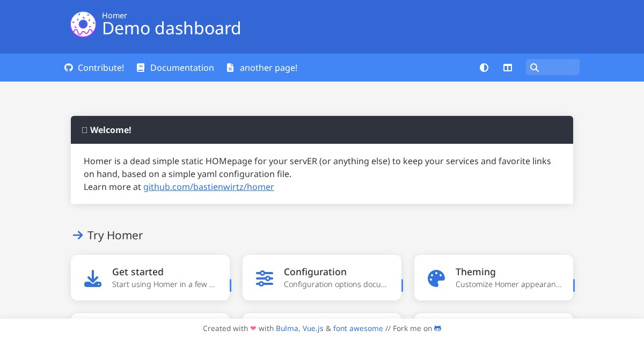Click 'Start using Homer in a few' subtitle
The height and width of the screenshot is (338, 644).
pos(164,284)
